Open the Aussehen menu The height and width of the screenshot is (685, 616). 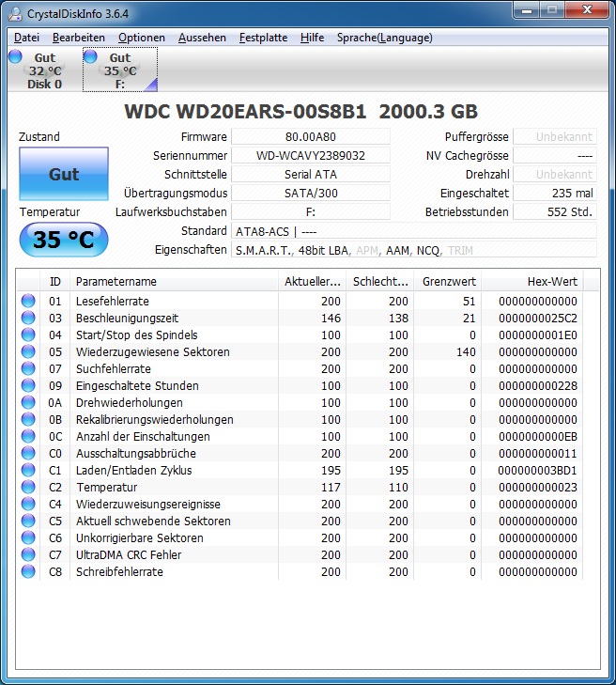click(x=202, y=38)
